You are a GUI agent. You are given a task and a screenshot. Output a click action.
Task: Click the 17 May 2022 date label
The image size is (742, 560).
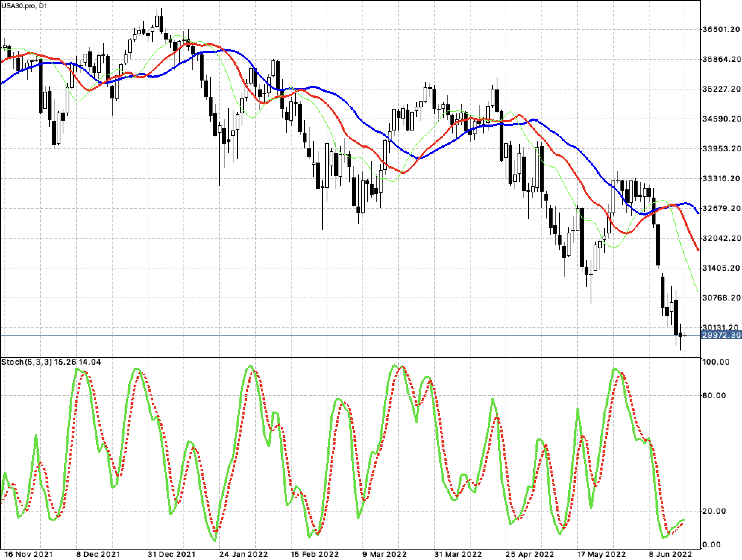[602, 554]
